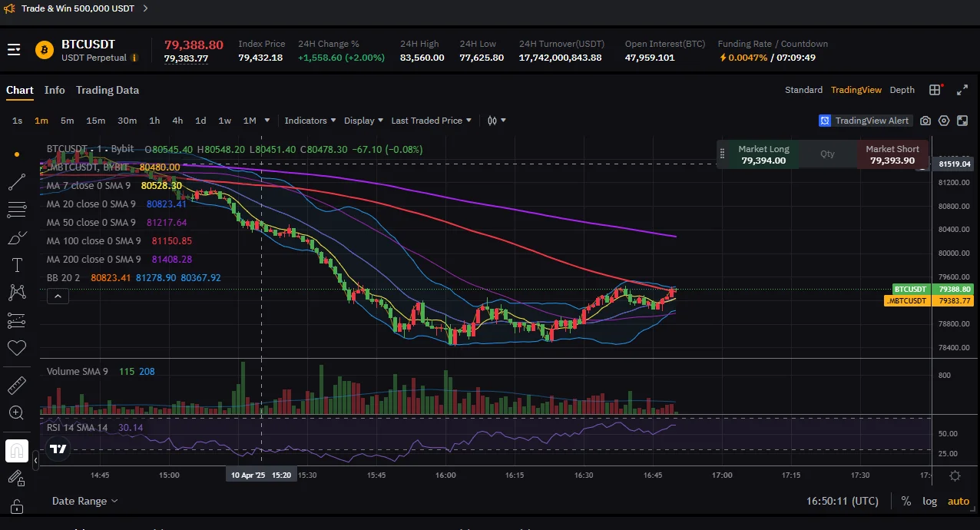This screenshot has width=980, height=530.
Task: Click the lightning funding rate icon
Action: coord(723,58)
